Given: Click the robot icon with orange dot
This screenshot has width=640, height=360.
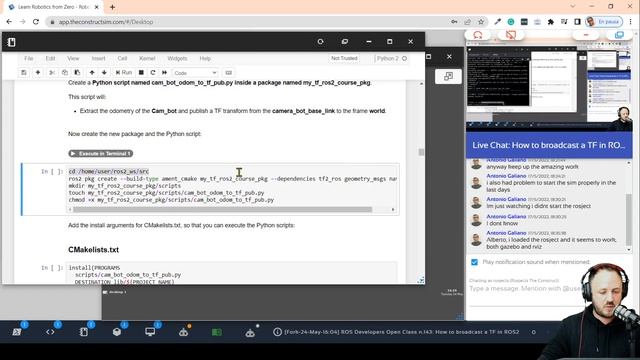Looking at the screenshot, I should coord(184,332).
